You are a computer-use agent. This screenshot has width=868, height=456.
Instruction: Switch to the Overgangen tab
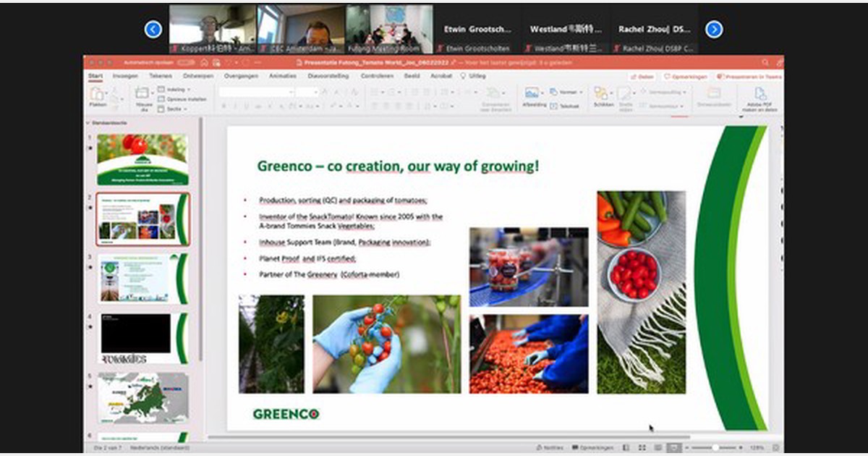[x=240, y=76]
